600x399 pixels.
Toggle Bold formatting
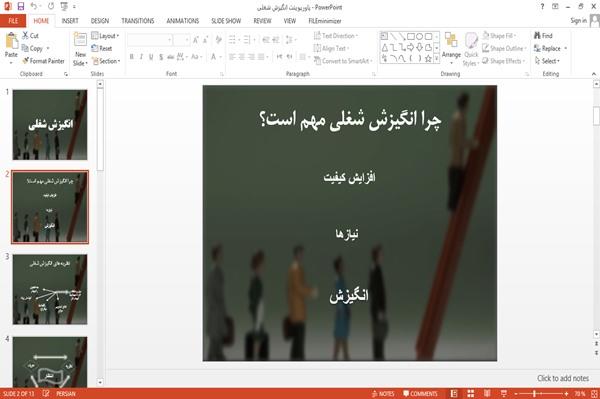[132, 57]
